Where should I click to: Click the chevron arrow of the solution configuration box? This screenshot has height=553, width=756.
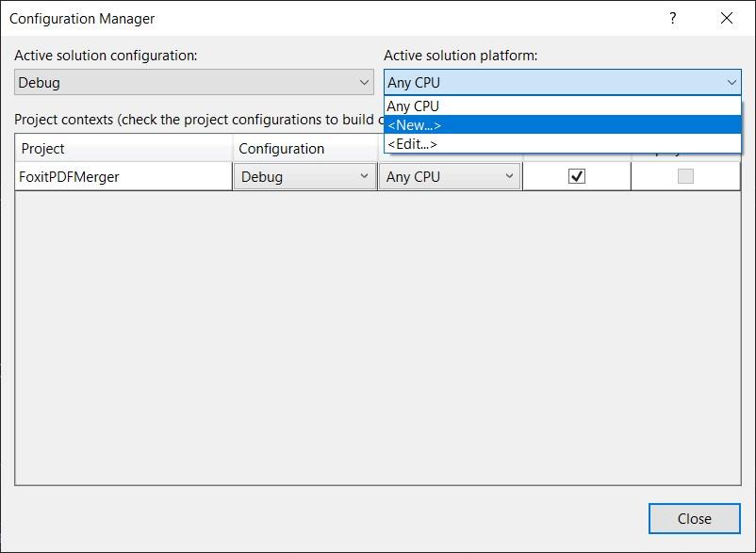pyautogui.click(x=364, y=82)
